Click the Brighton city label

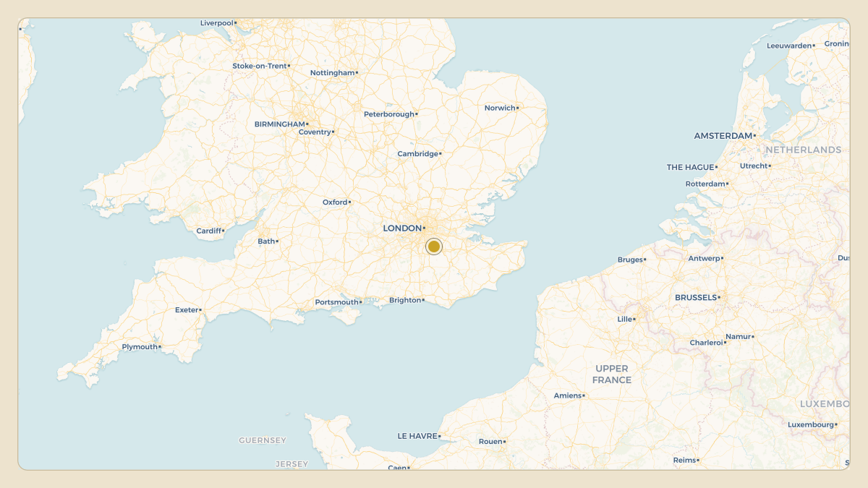405,300
